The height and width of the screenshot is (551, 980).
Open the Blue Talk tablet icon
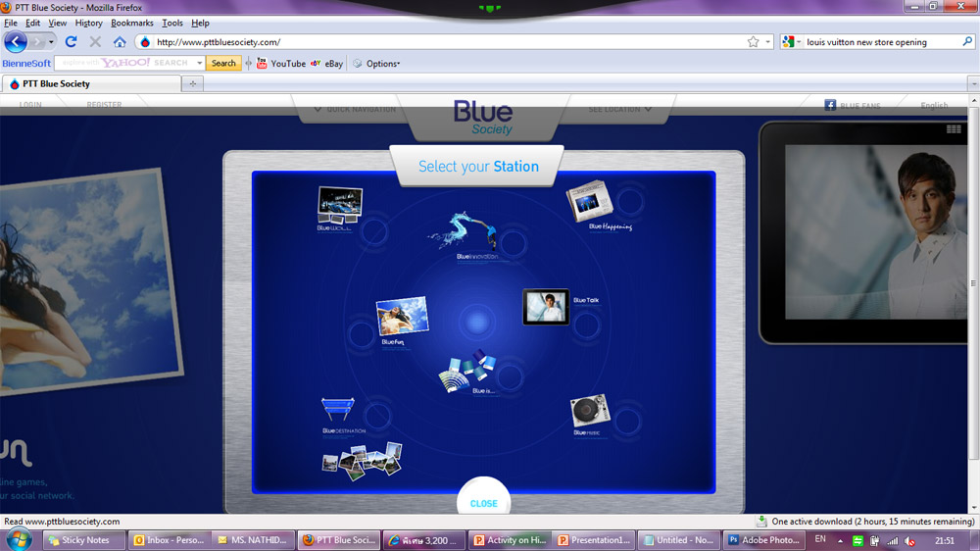tap(546, 307)
